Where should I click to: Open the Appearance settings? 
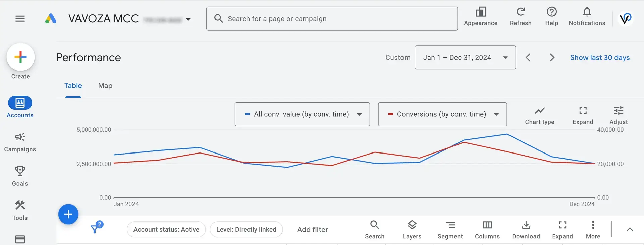(480, 12)
